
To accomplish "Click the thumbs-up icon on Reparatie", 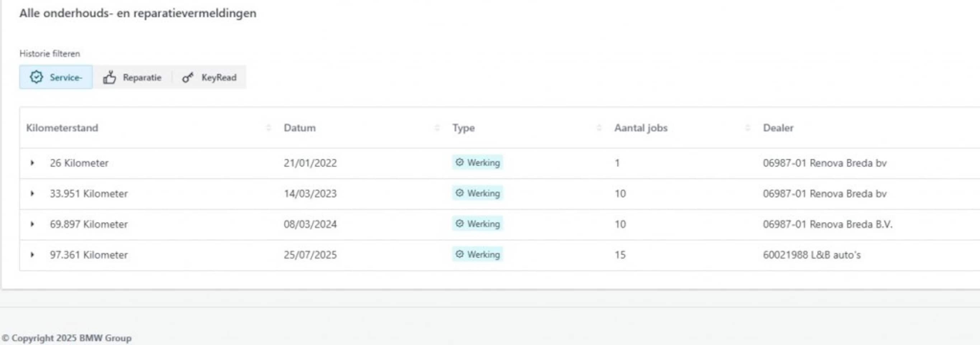I will tap(109, 77).
